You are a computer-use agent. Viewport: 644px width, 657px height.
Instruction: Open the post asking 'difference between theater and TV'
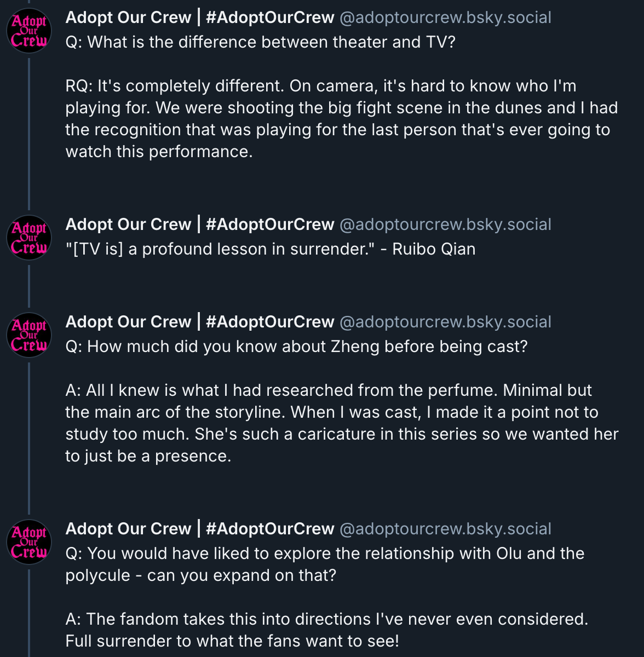coord(260,42)
